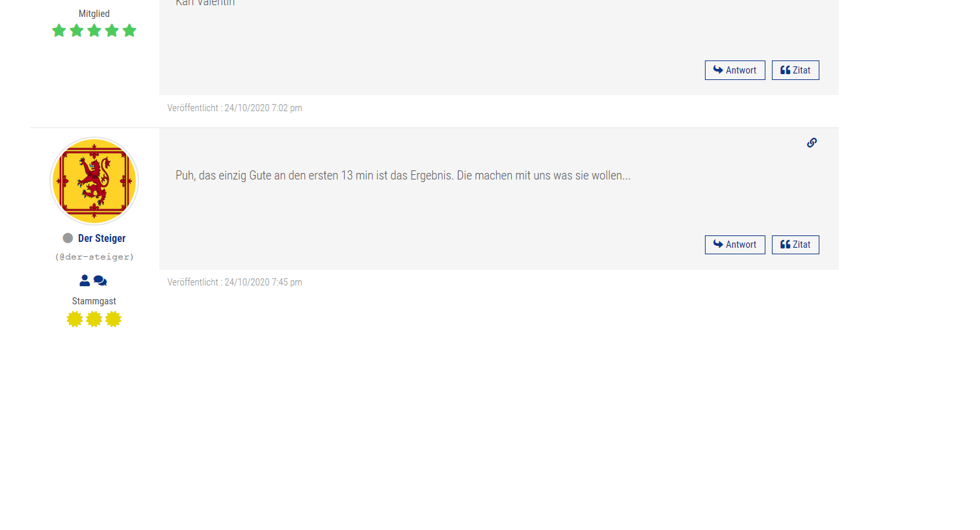Select the first green star under Mitglied
This screenshot has width=980, height=530.
coord(59,31)
